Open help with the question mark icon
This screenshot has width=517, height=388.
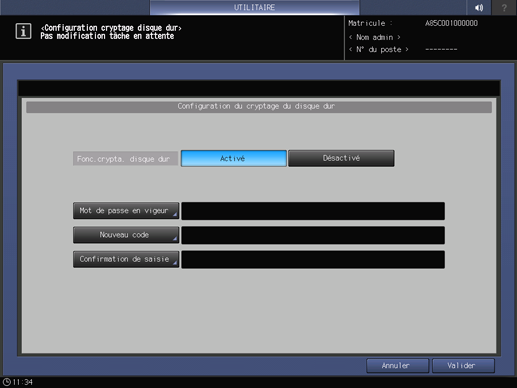pos(504,7)
